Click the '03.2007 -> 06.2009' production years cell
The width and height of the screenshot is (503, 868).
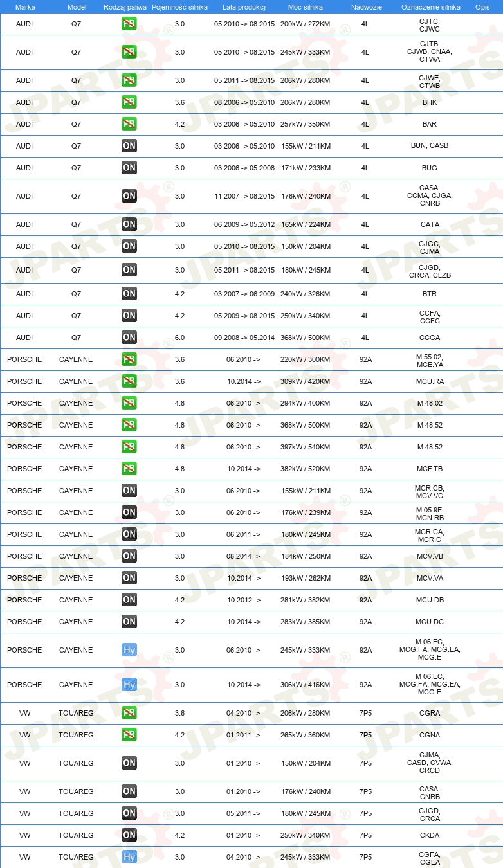tap(244, 294)
